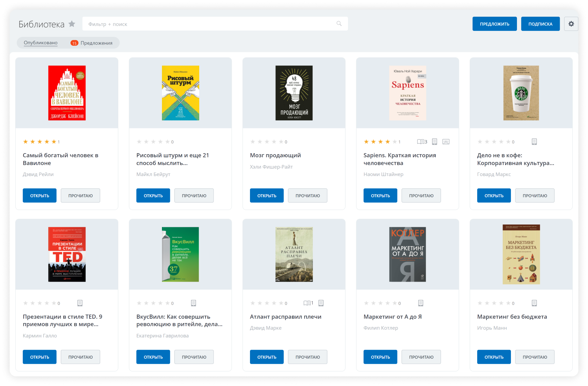Viewport: 588px width, 386px height.
Task: Select the Опубликовано tab
Action: click(x=40, y=43)
